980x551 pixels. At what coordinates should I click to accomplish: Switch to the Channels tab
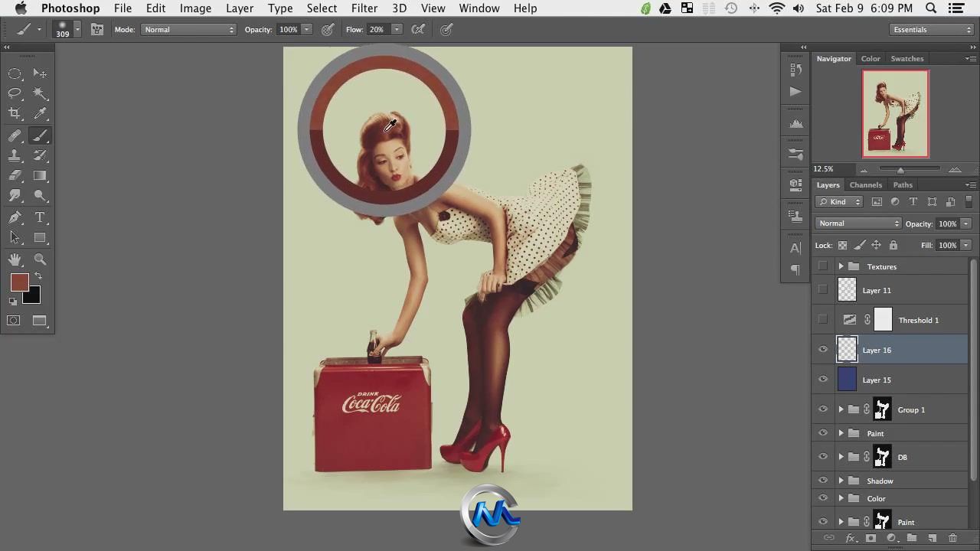click(866, 184)
